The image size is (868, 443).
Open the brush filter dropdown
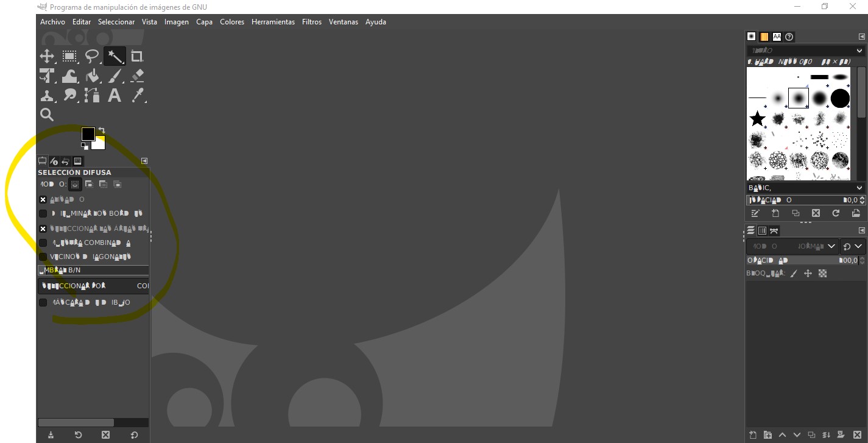coord(805,51)
